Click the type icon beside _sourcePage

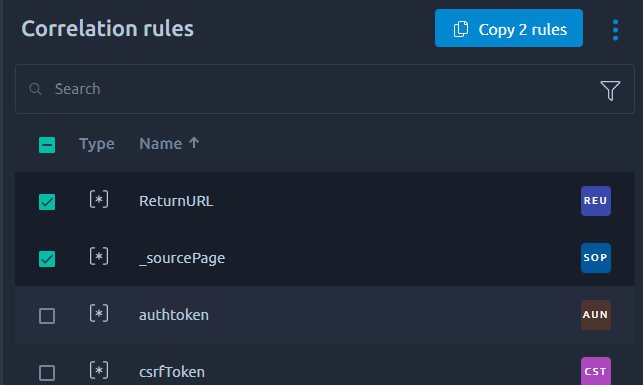point(99,257)
